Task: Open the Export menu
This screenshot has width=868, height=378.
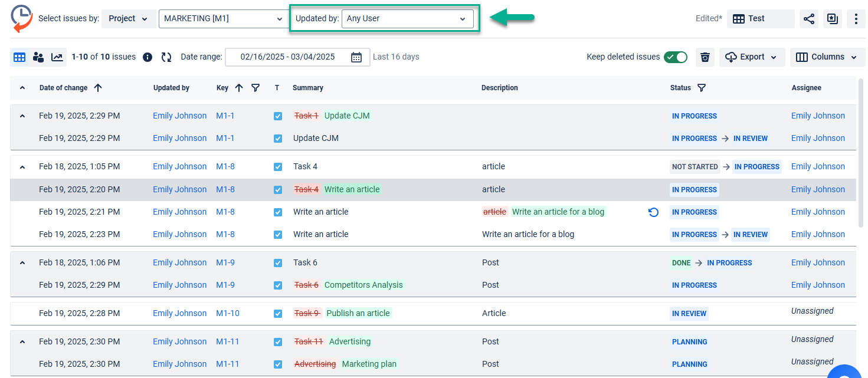Action: pyautogui.click(x=751, y=57)
